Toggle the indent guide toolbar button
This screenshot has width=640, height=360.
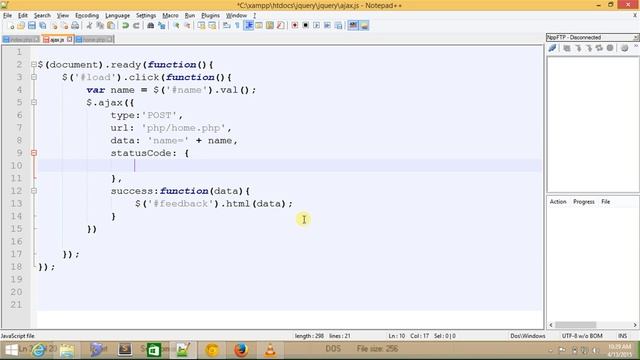[x=249, y=26]
